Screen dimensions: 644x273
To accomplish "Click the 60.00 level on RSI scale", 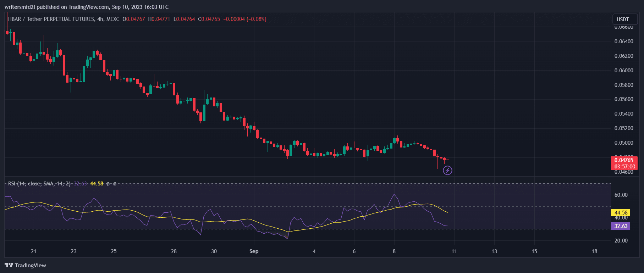I will (x=621, y=195).
